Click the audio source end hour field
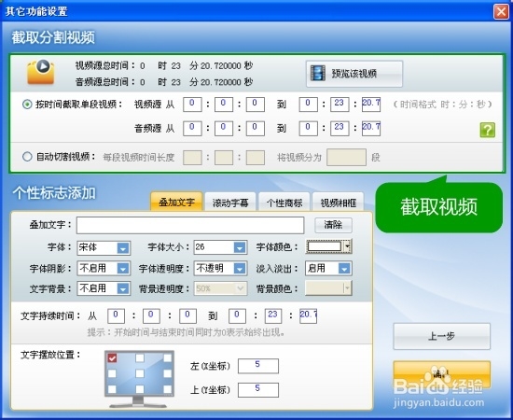 click(308, 129)
